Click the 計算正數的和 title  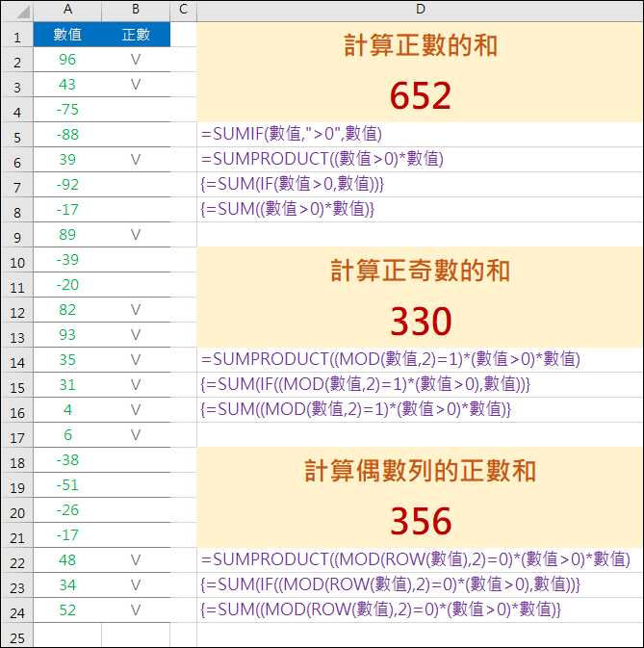(420, 45)
